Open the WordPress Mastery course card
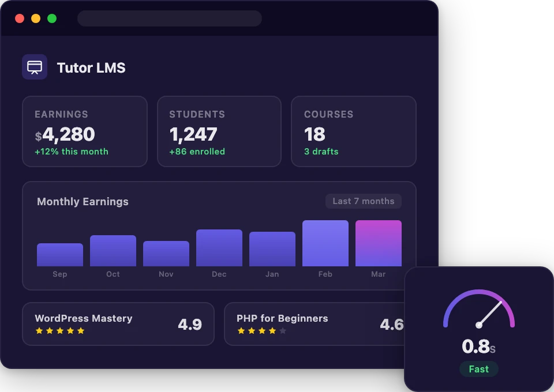Screen dimensions: 554x392 coord(118,324)
